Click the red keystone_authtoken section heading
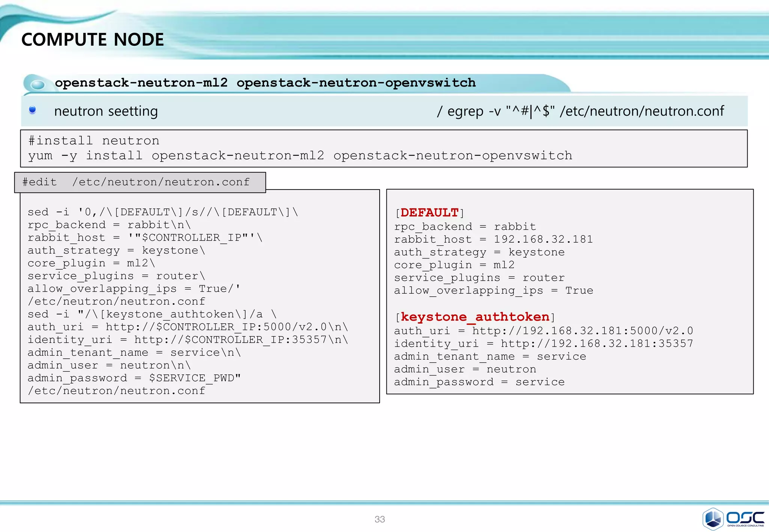Viewport: 769px width, 532px height. (x=475, y=317)
